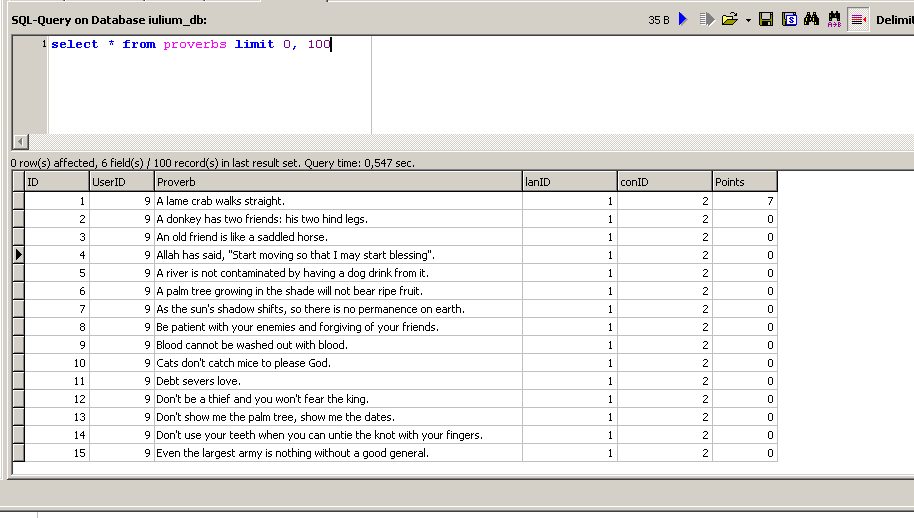The width and height of the screenshot is (914, 518).
Task: Select row indicator for ID 4
Action: coord(19,255)
